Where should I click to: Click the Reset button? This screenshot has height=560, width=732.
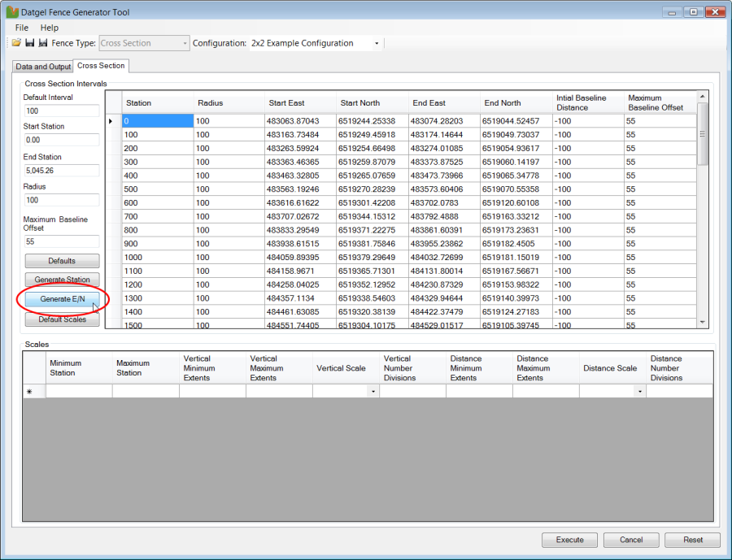coord(692,540)
